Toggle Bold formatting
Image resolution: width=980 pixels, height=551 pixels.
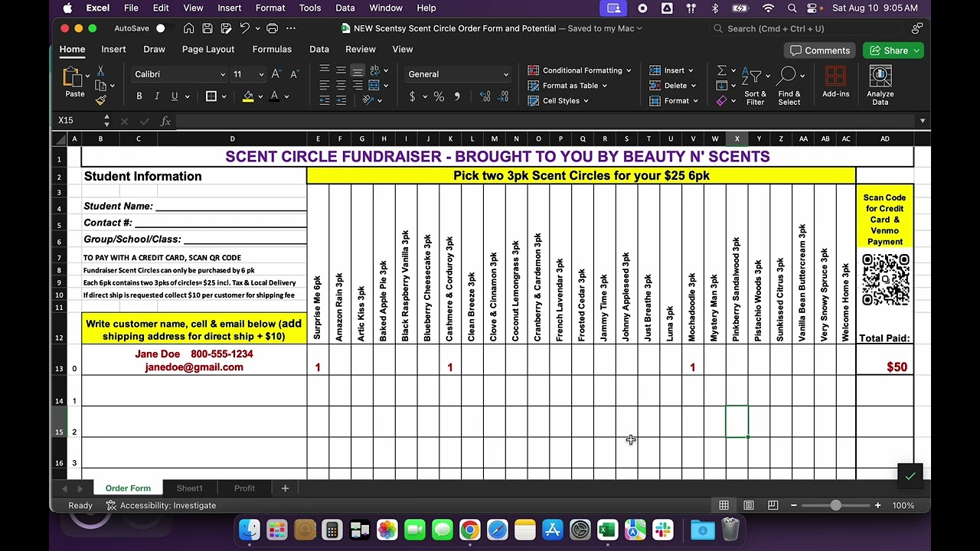(x=139, y=96)
